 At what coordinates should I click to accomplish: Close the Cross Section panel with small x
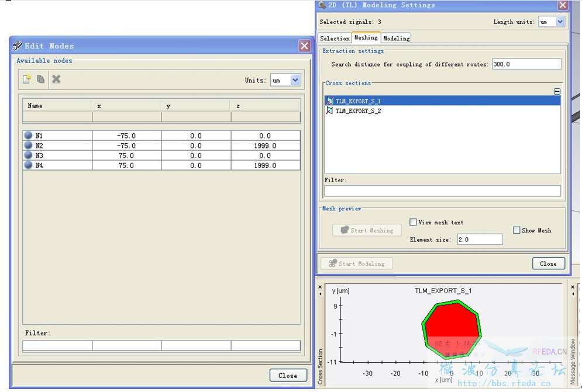[321, 287]
